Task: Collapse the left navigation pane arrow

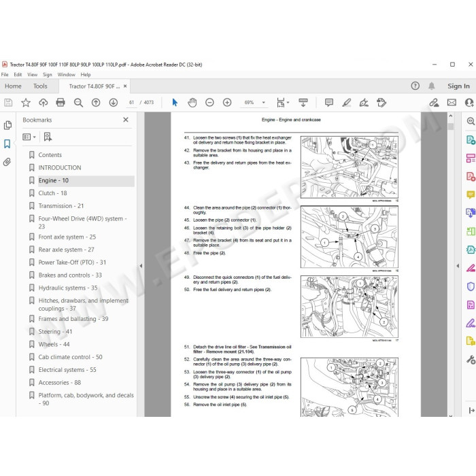Action: tap(141, 266)
